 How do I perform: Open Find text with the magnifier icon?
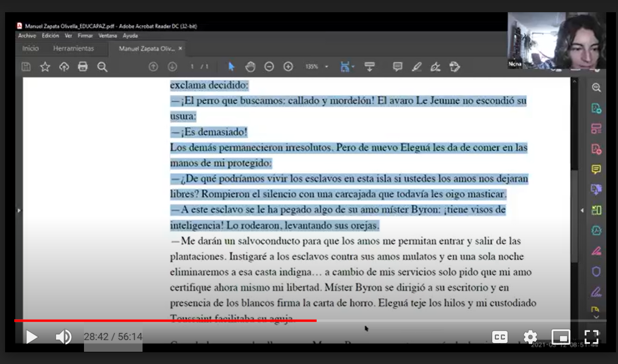pyautogui.click(x=102, y=67)
